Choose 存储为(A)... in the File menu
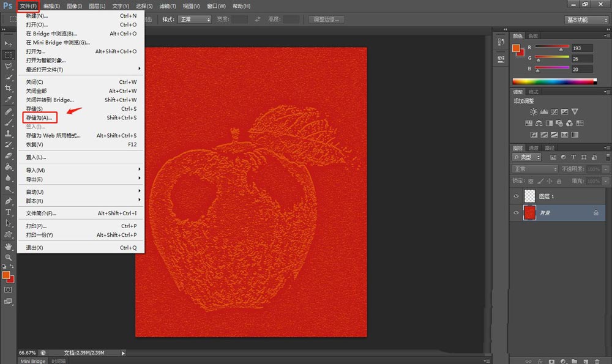 coord(40,117)
